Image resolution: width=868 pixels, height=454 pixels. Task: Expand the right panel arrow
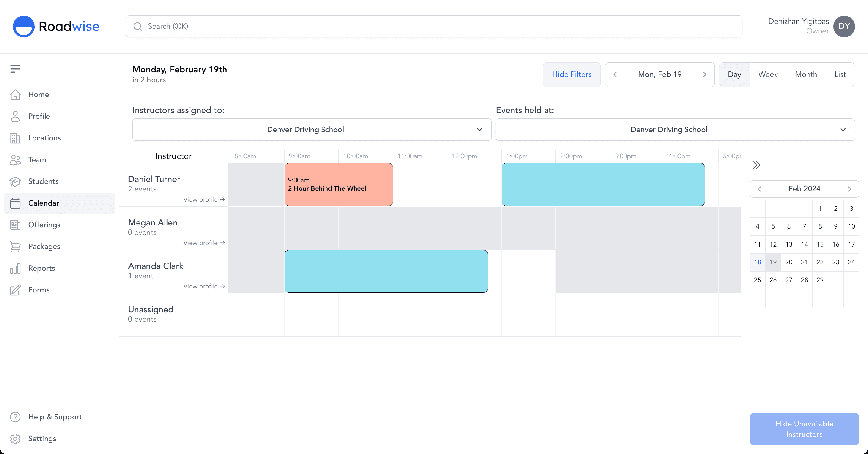[756, 165]
